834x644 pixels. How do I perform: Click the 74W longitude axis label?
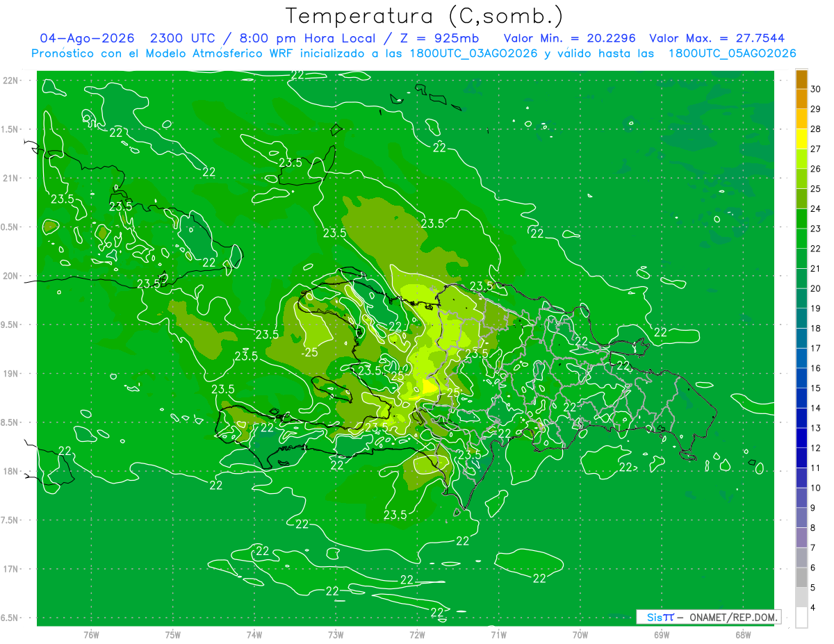point(254,634)
